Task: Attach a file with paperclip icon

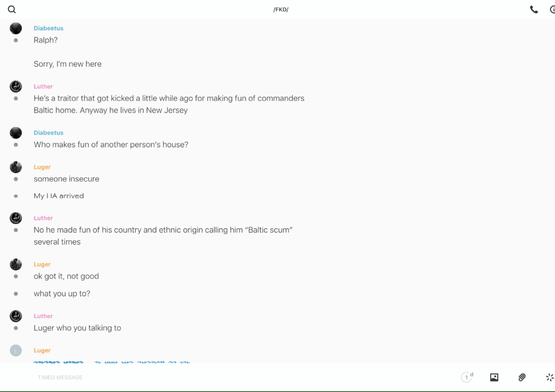Action: tap(522, 377)
